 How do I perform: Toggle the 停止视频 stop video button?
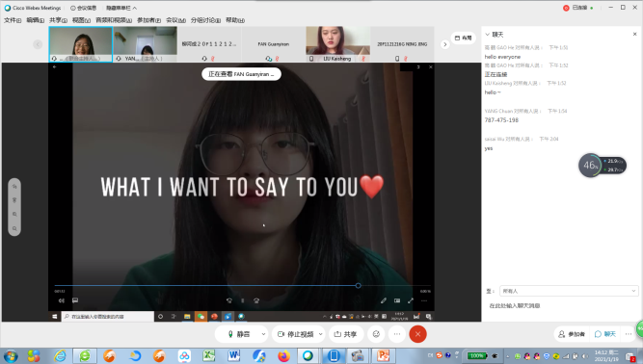[x=296, y=334]
